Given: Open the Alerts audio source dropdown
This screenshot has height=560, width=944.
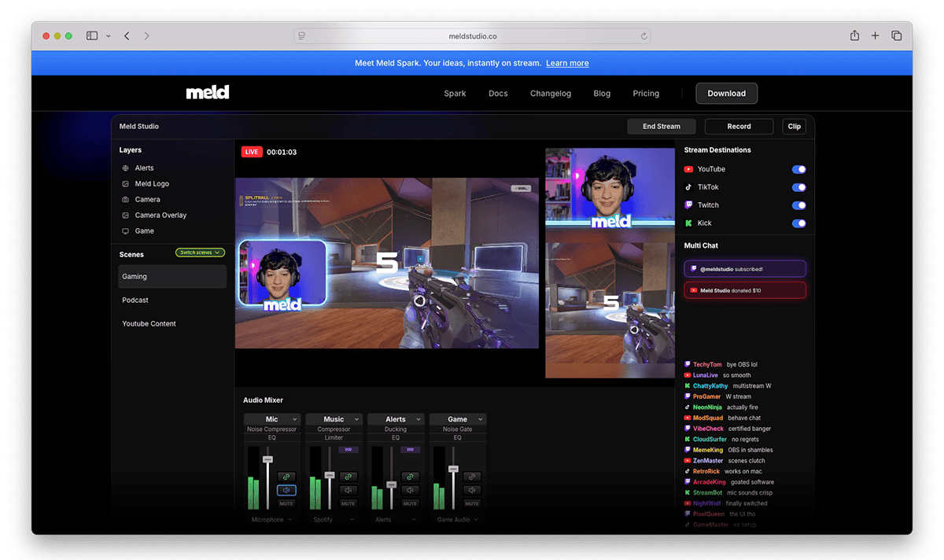Looking at the screenshot, I should click(396, 520).
